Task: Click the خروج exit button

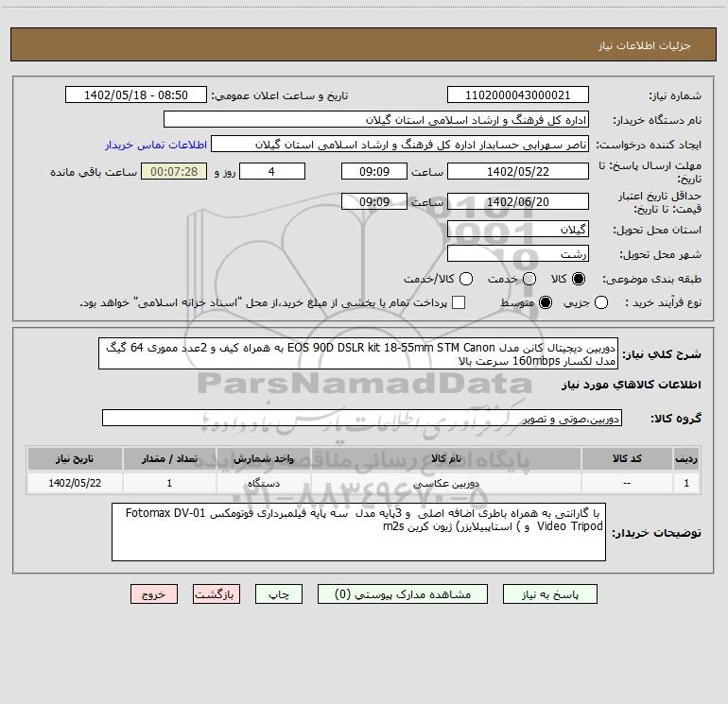Action: tap(154, 594)
